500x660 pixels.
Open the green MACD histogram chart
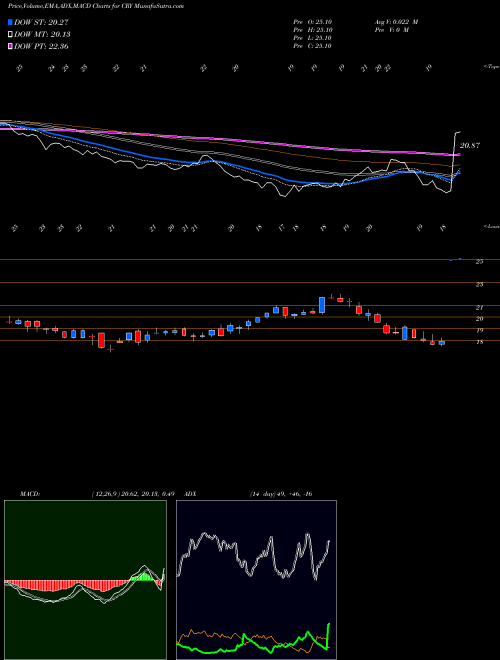pyautogui.click(x=85, y=580)
